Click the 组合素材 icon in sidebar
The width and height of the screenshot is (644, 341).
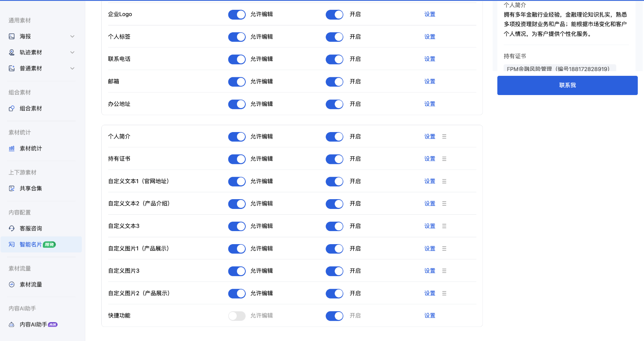(12, 108)
